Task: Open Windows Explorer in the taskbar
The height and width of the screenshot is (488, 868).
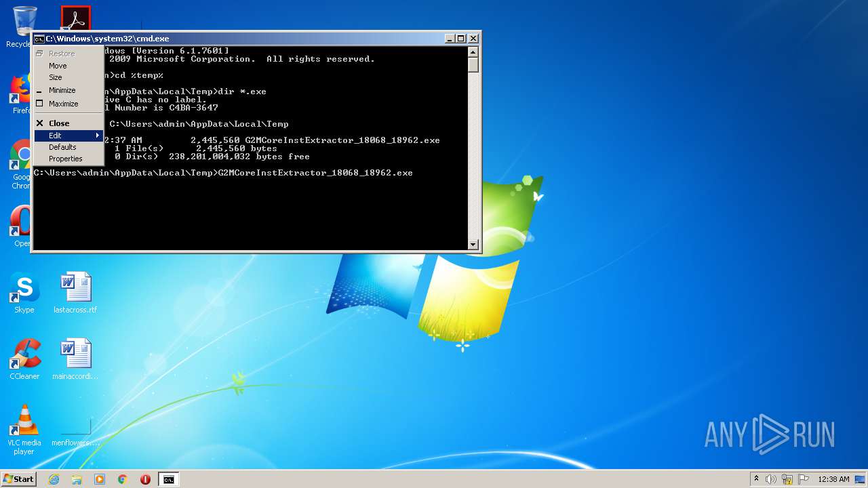Action: coord(77,479)
